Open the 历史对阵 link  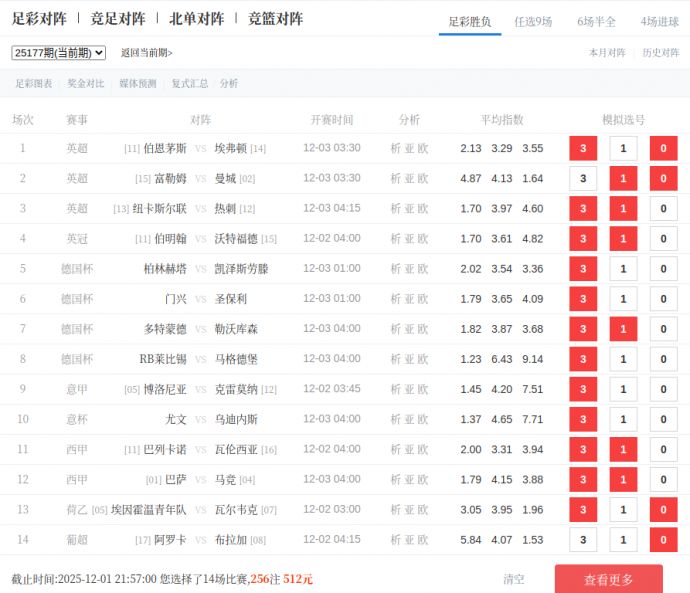[x=660, y=53]
